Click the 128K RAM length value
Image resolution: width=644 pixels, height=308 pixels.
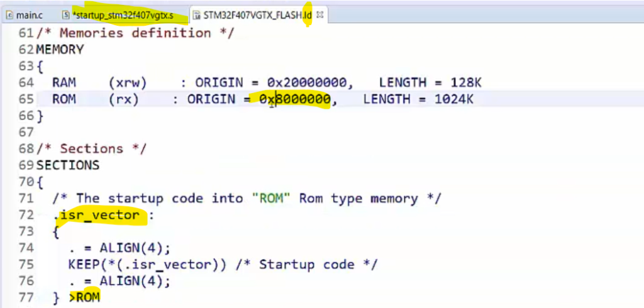pos(466,83)
